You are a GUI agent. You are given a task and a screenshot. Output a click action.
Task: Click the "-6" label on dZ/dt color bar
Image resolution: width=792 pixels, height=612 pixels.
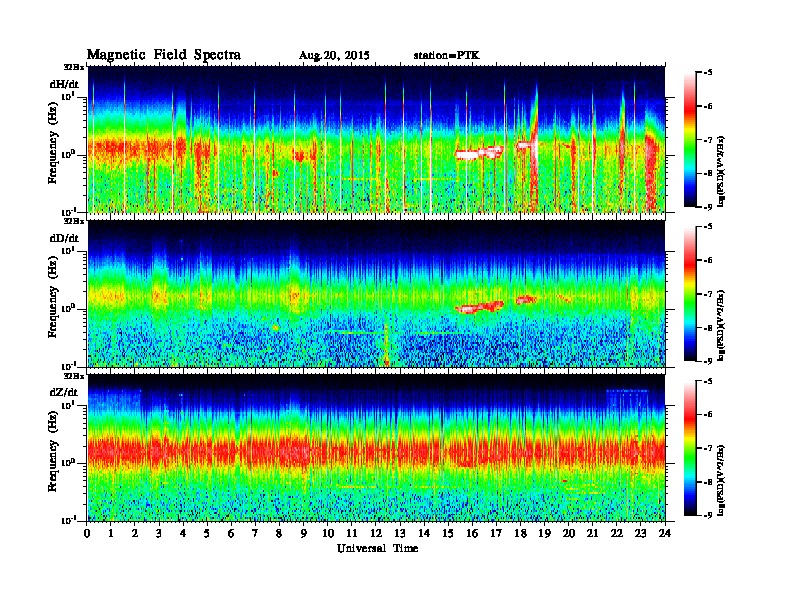[708, 415]
